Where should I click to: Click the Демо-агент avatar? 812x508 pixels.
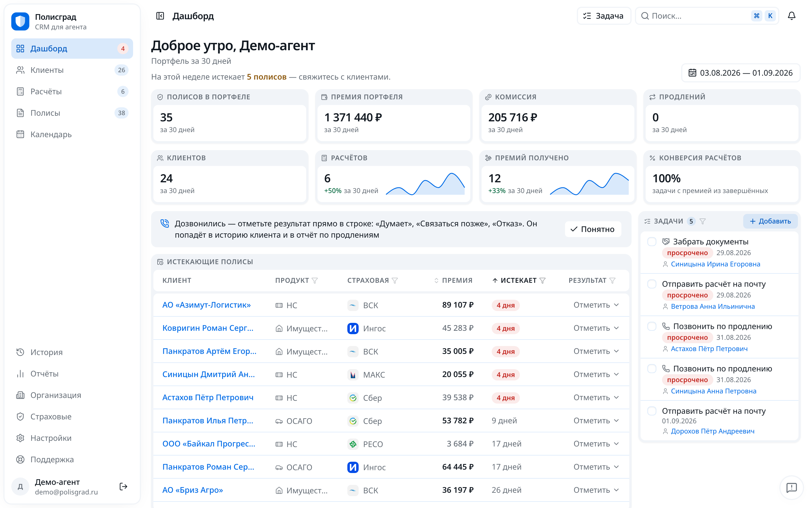(x=20, y=487)
